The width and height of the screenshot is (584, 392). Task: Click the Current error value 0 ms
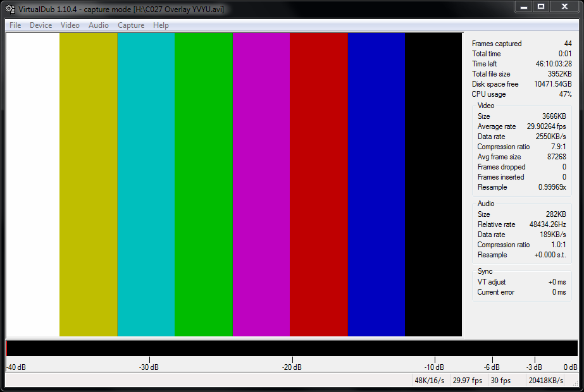pyautogui.click(x=559, y=292)
